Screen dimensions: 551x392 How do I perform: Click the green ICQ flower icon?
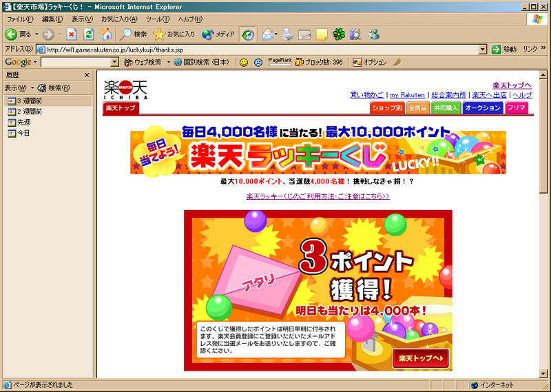tap(339, 34)
